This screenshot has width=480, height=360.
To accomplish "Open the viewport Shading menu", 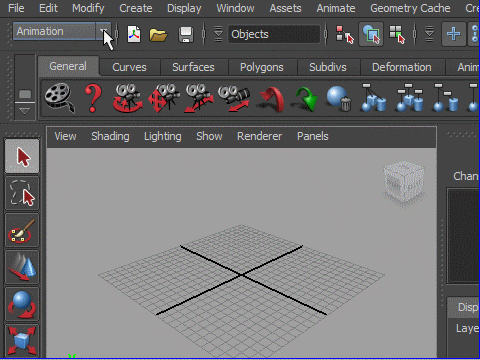I will tap(110, 136).
